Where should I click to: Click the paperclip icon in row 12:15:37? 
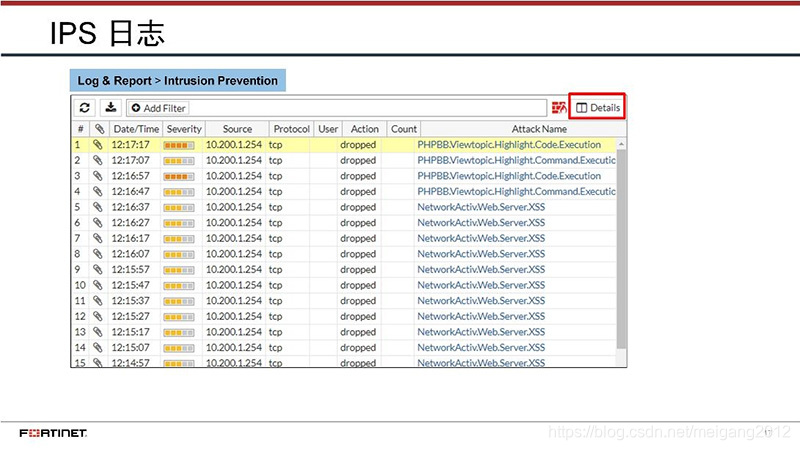click(x=97, y=301)
